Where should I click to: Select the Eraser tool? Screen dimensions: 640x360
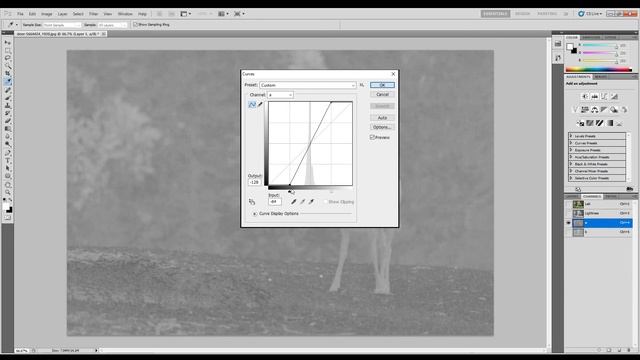pyautogui.click(x=8, y=121)
